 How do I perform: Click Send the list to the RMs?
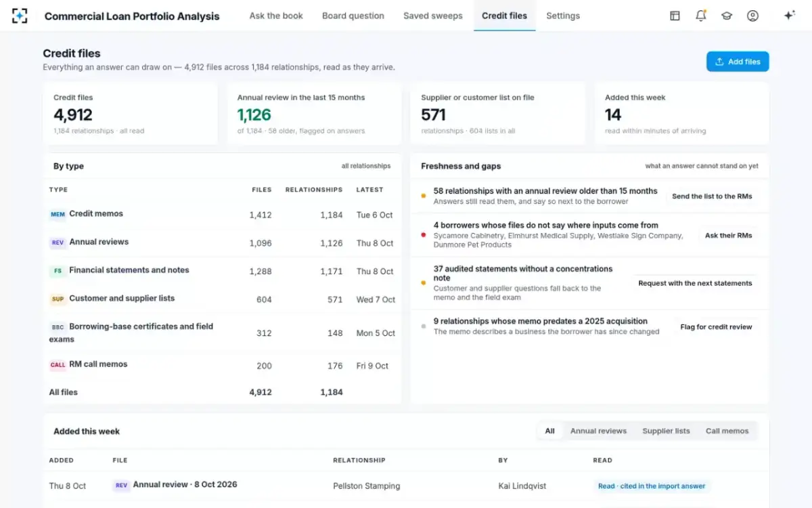pyautogui.click(x=712, y=196)
